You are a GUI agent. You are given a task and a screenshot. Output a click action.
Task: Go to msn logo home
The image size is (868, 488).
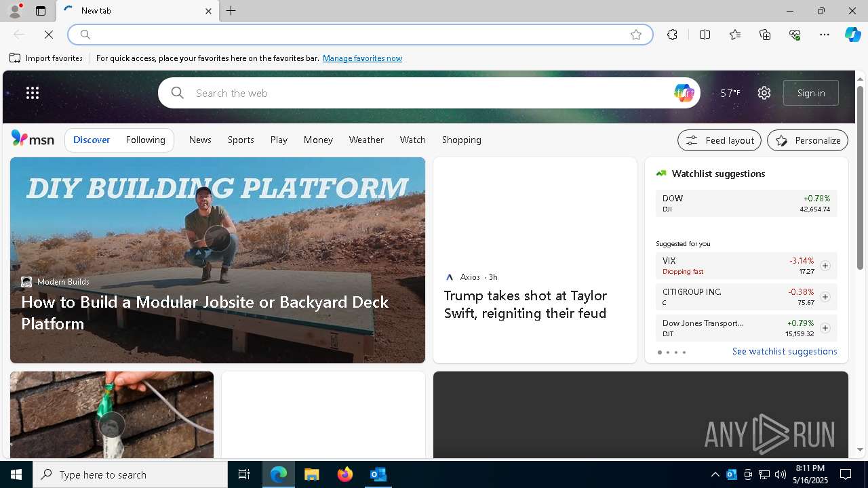pos(33,139)
